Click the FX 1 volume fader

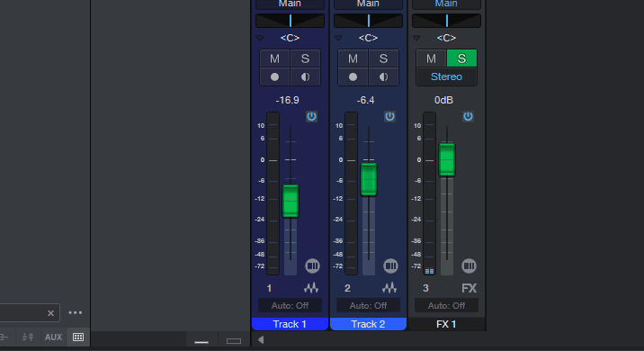447,159
